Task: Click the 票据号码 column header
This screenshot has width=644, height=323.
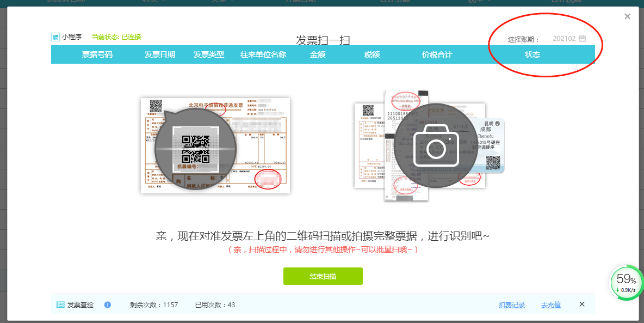Action: (97, 54)
